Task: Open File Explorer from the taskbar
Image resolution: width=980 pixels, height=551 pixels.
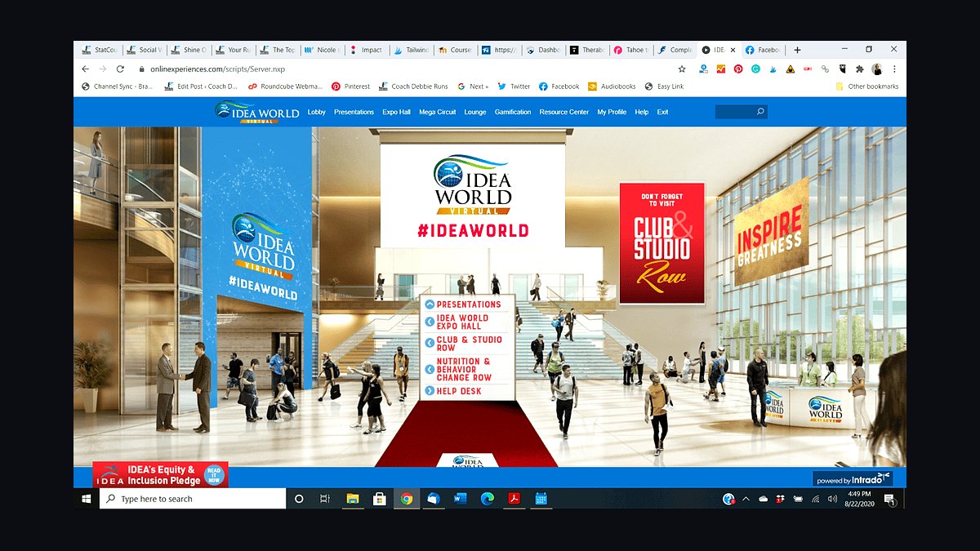Action: point(353,499)
